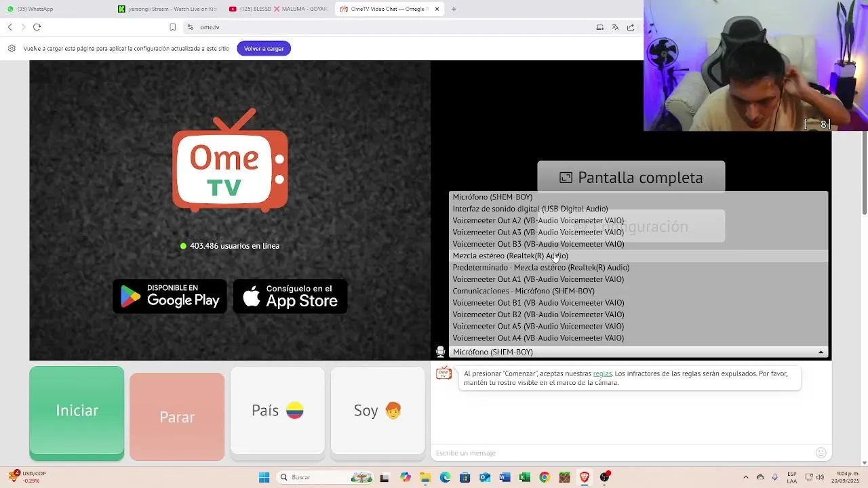This screenshot has height=488, width=868.
Task: Click the green Iniciar button
Action: click(x=77, y=413)
